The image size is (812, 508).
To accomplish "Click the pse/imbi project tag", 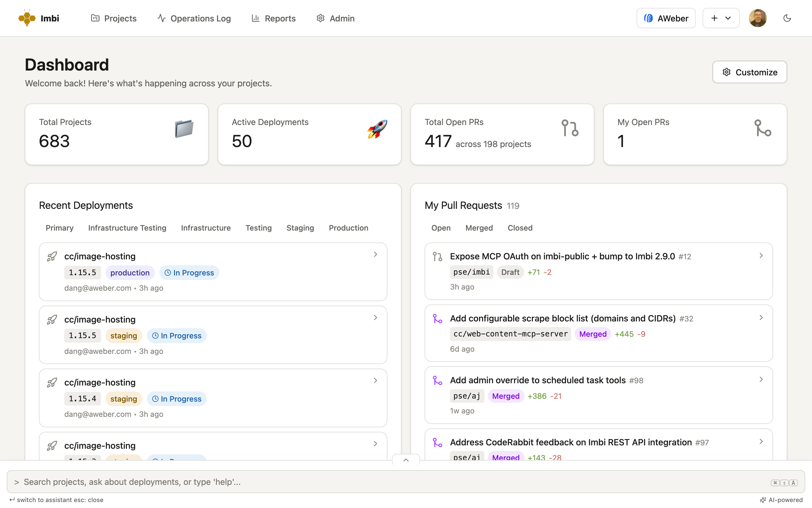I will click(471, 272).
